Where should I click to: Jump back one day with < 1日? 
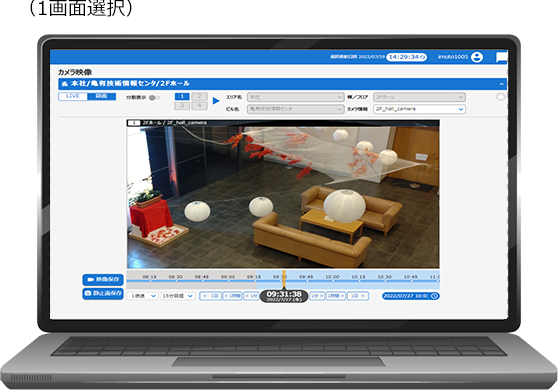tap(210, 296)
